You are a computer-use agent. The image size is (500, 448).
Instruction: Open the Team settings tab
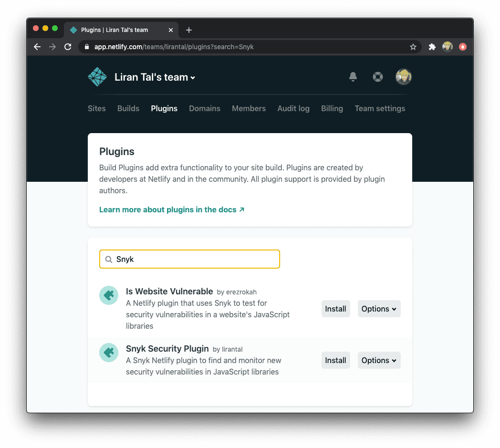click(x=380, y=108)
